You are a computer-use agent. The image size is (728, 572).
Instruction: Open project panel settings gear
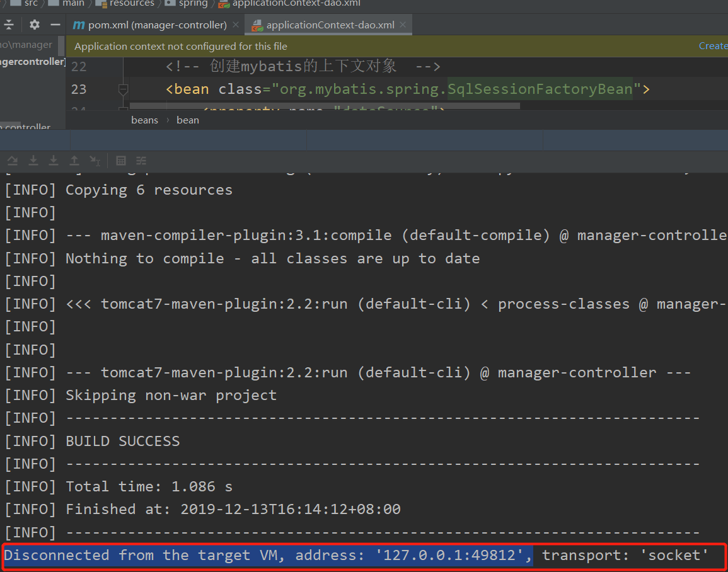pyautogui.click(x=35, y=25)
